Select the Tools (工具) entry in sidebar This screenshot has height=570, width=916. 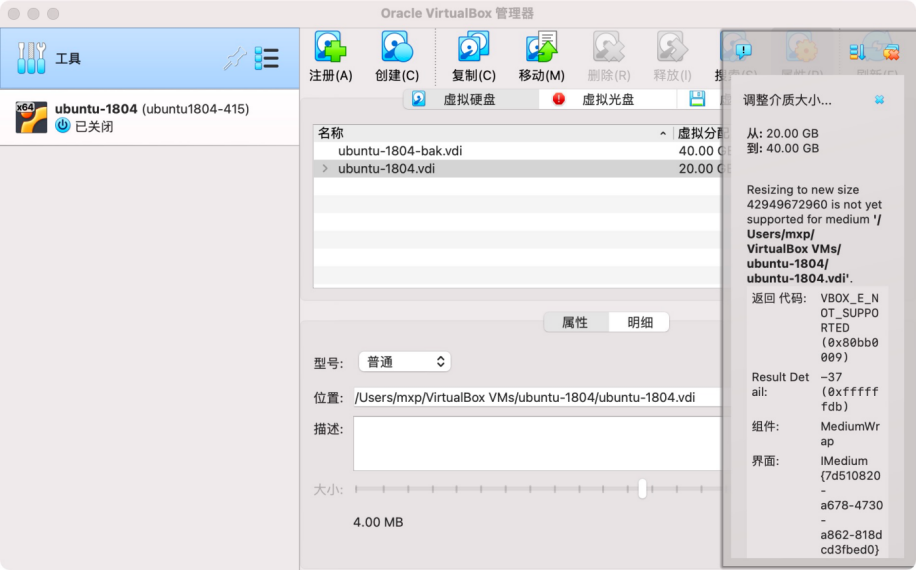coord(150,58)
